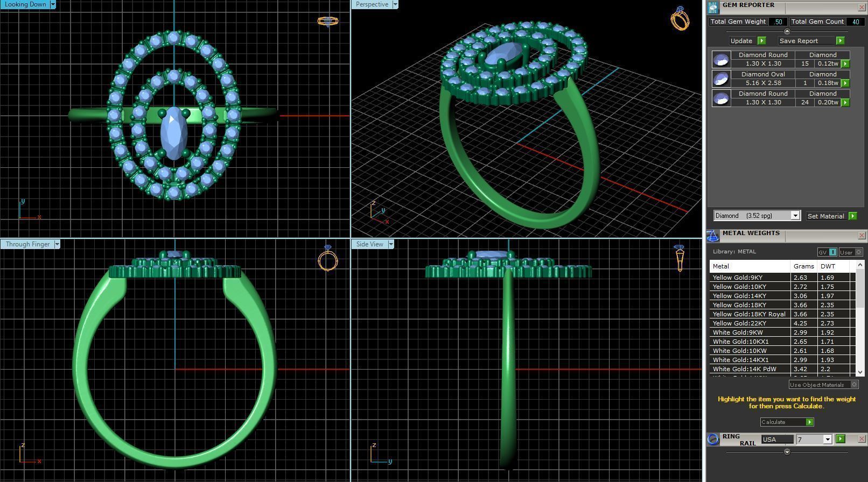This screenshot has height=482, width=868.
Task: Click the Perspective viewport label
Action: pos(372,4)
